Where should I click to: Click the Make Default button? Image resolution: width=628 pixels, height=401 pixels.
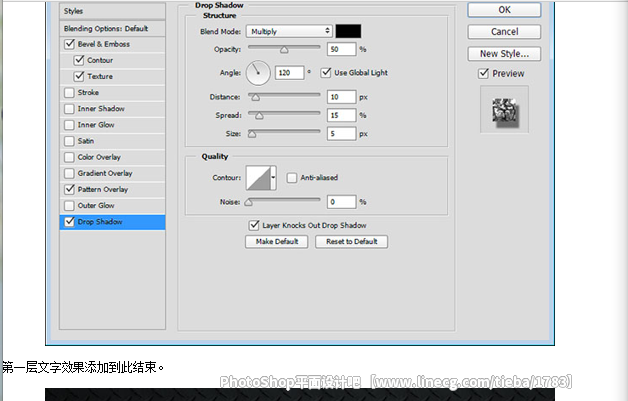click(277, 242)
